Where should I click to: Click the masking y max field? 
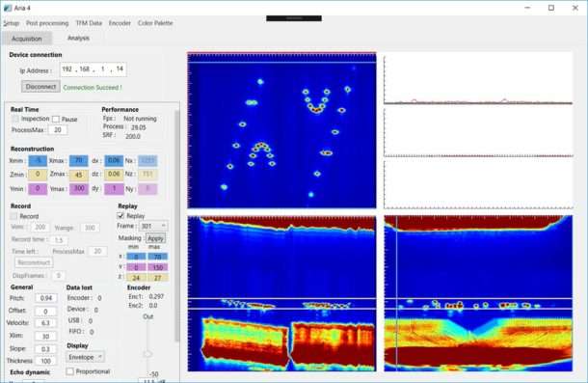tap(157, 267)
